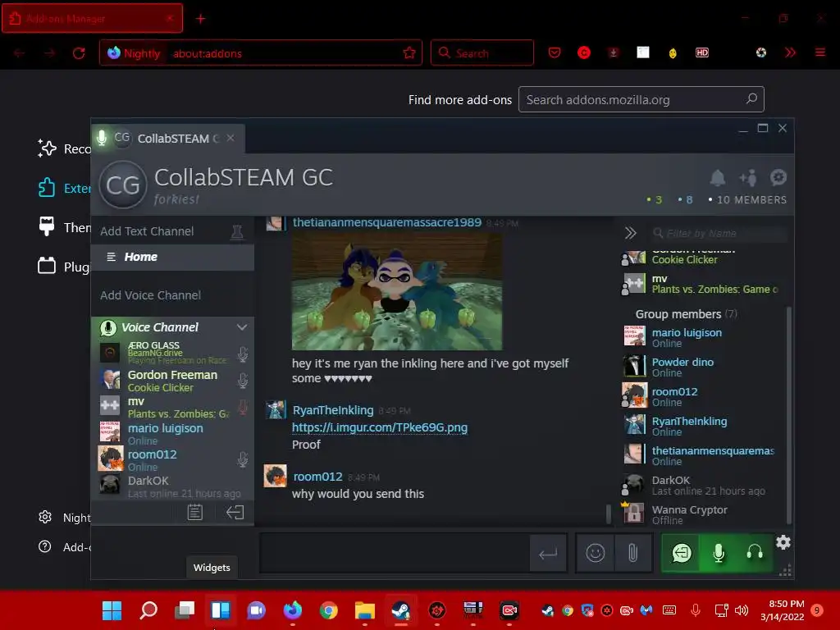The width and height of the screenshot is (840, 630).
Task: Click Filter by Name search field
Action: coord(719,233)
